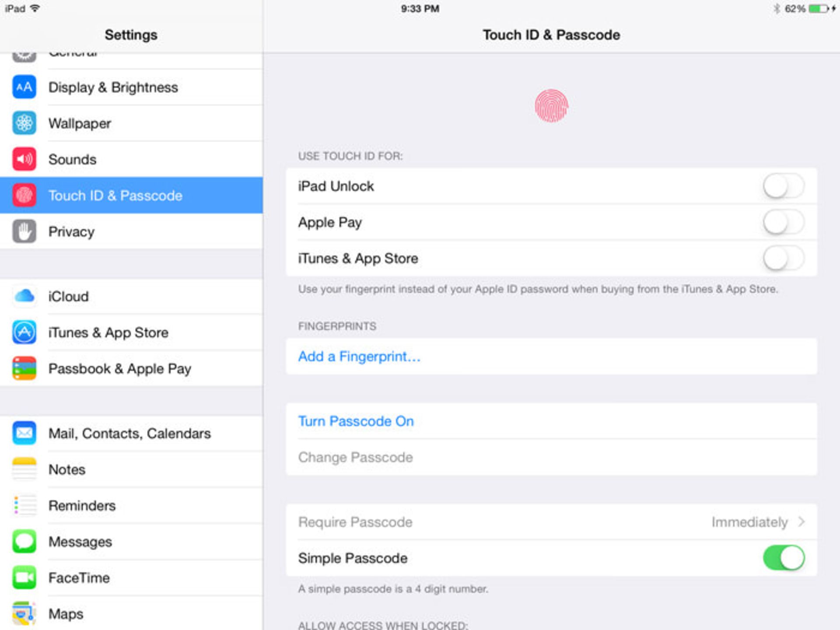Tap the iCloud cloud icon
Viewport: 840px width, 630px height.
pos(24,296)
